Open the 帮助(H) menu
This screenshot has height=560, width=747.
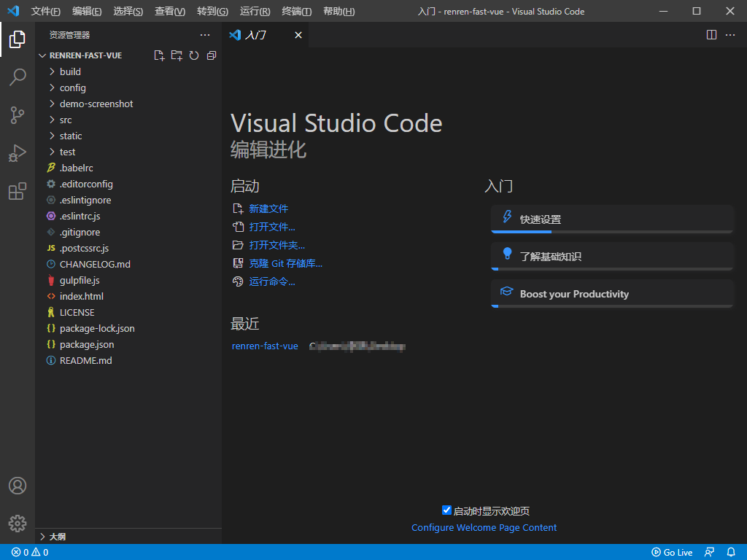tap(338, 11)
